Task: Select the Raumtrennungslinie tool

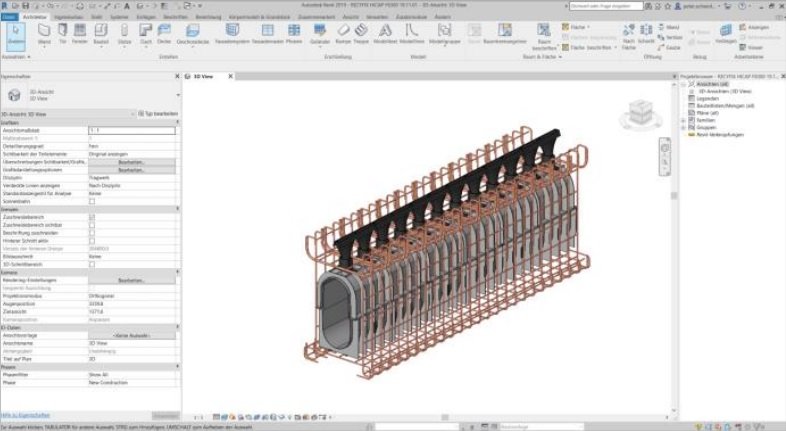Action: click(505, 34)
